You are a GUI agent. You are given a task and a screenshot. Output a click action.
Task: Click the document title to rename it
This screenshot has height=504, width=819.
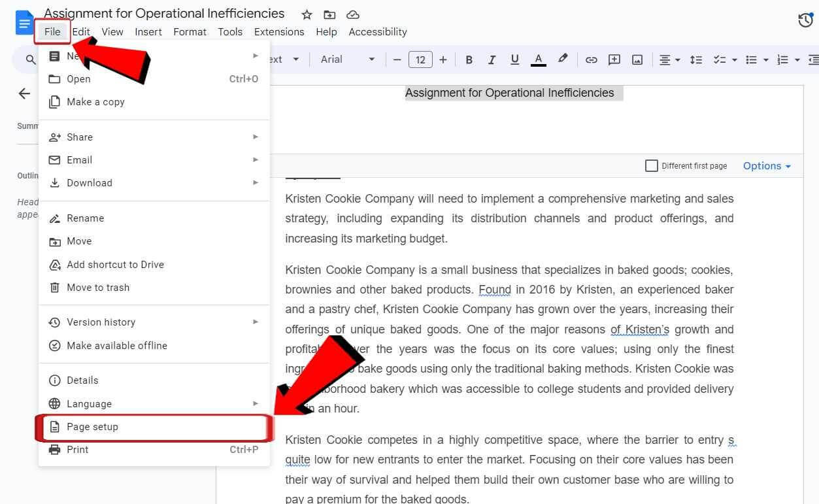click(163, 13)
